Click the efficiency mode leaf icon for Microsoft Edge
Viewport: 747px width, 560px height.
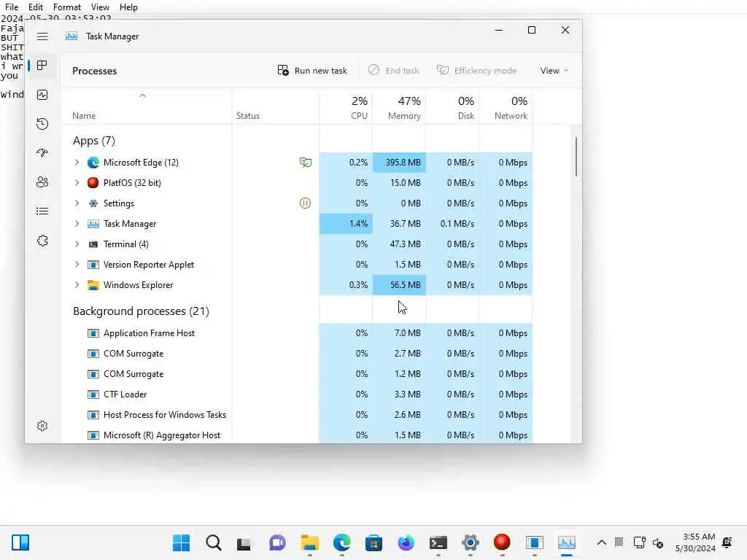(306, 163)
